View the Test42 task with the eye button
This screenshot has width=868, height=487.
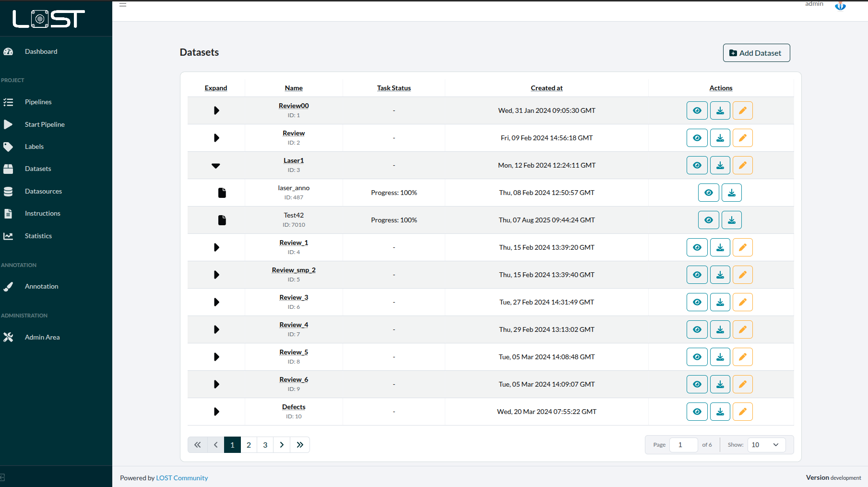pos(708,220)
